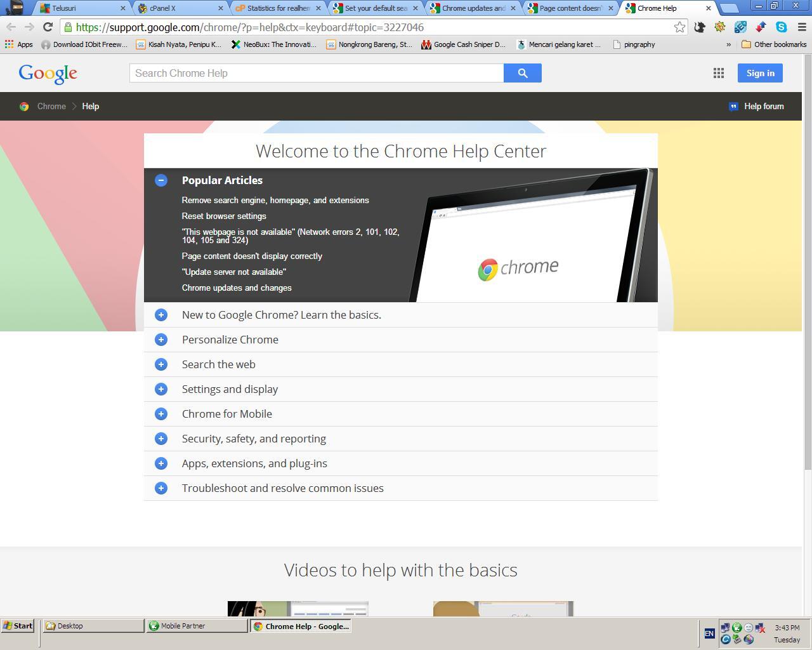Open Mobile Partner in the taskbar
812x650 pixels.
tap(197, 626)
